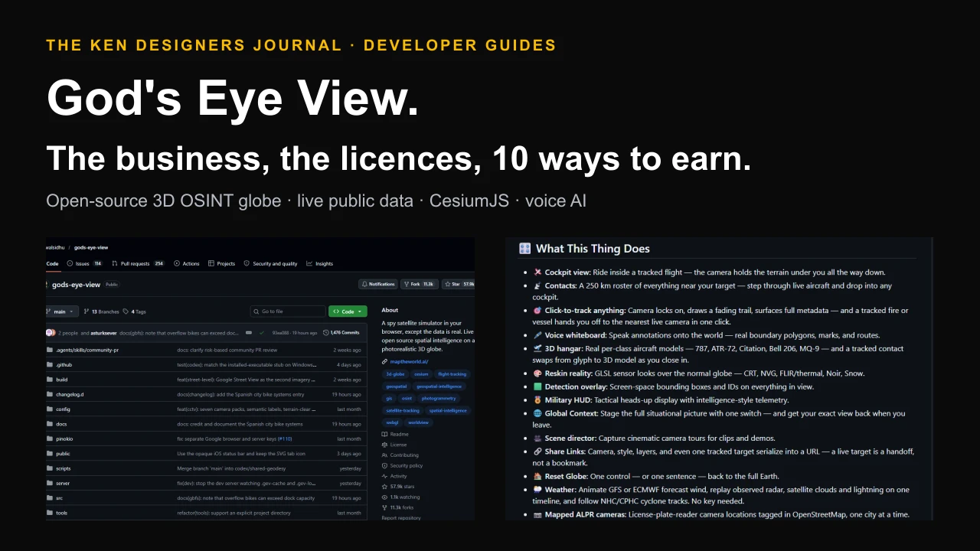Click the worldview topic tag
This screenshot has width=980, height=551.
[418, 422]
